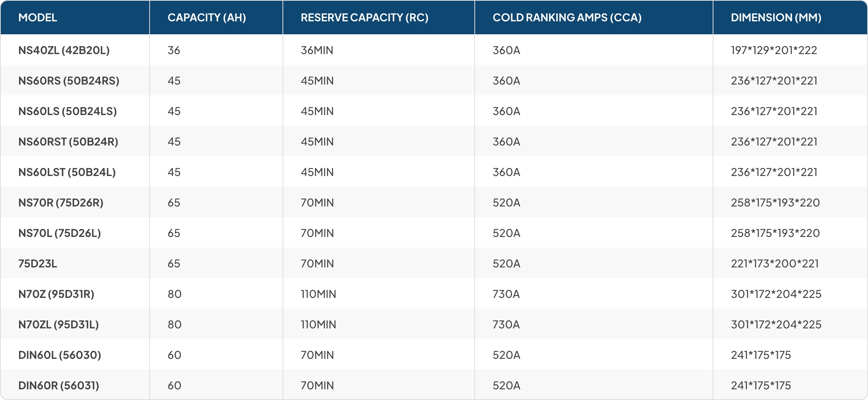The height and width of the screenshot is (400, 868).
Task: Select the DIN60R (56031) model cell
Action: point(59,386)
